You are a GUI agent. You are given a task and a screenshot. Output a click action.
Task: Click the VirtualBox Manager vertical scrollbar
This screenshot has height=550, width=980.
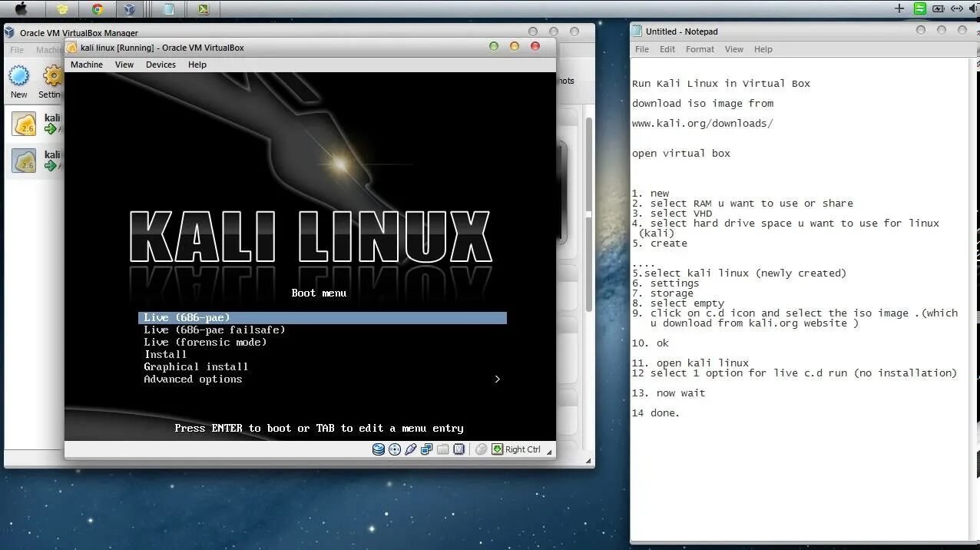tap(589, 215)
